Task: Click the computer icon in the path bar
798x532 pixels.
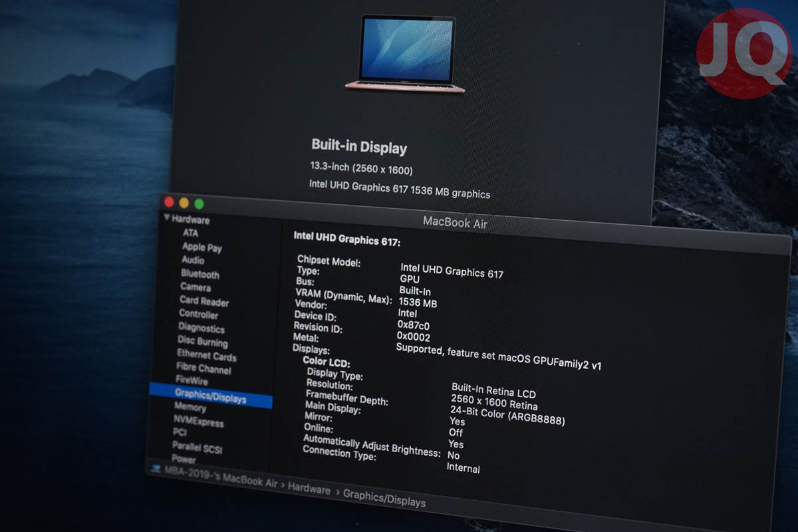Action: point(156,468)
